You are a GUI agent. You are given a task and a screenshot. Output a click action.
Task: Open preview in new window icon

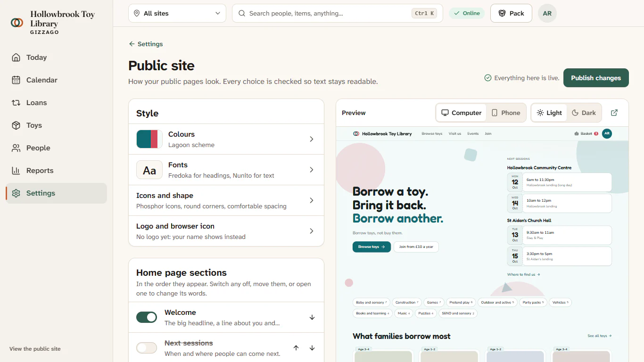[614, 113]
